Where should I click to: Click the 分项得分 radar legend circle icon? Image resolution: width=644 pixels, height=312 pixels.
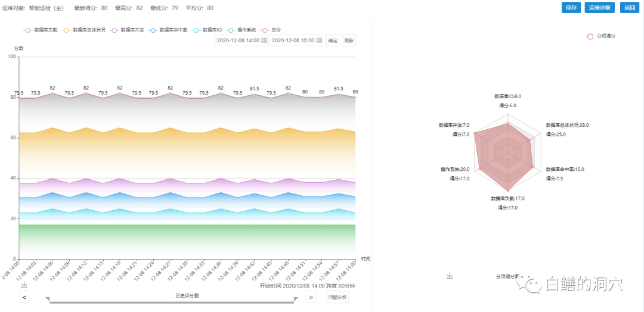(x=590, y=36)
